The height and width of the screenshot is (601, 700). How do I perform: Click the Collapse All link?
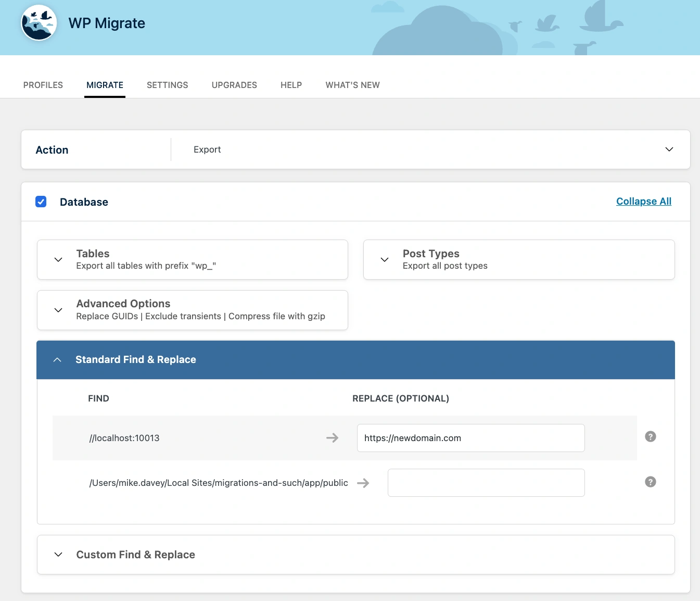click(643, 202)
